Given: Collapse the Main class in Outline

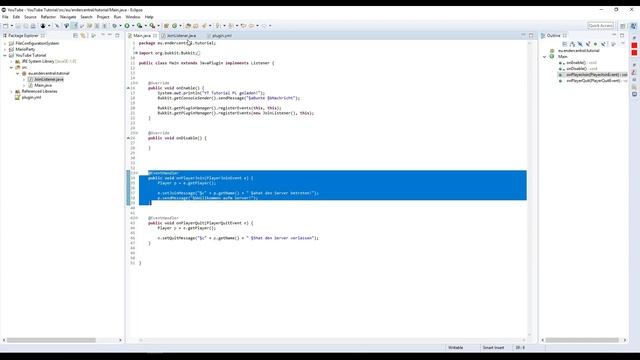Looking at the screenshot, I should coord(544,57).
